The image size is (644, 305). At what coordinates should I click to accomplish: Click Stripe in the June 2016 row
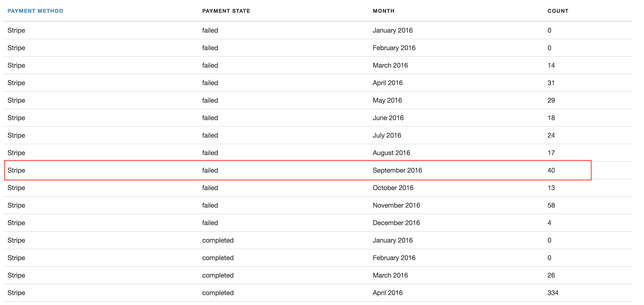pos(16,118)
